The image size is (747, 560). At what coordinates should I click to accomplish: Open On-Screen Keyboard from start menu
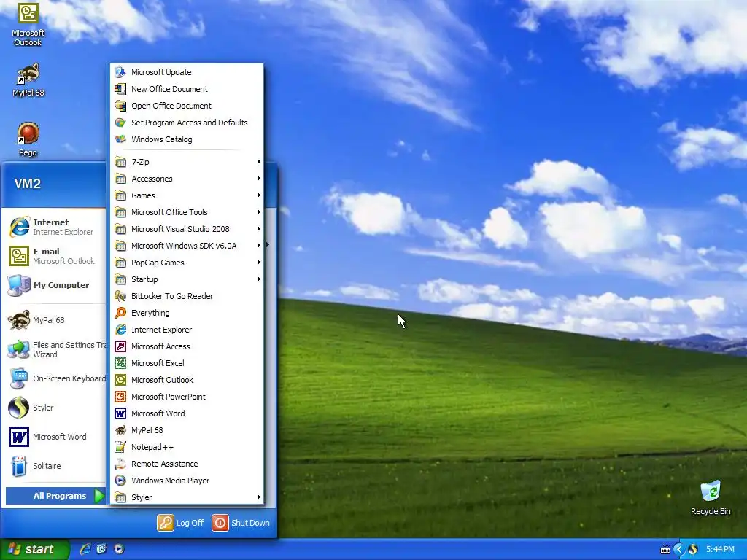click(x=54, y=378)
